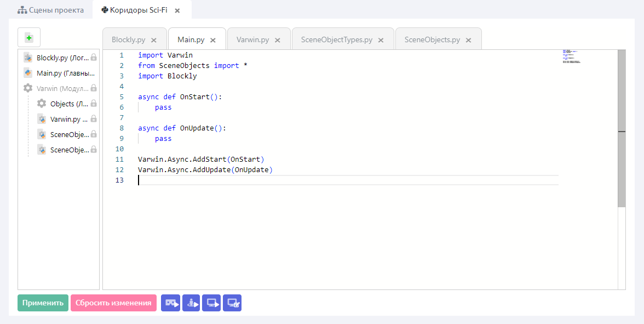Start the scene in desktop mode

click(x=211, y=303)
